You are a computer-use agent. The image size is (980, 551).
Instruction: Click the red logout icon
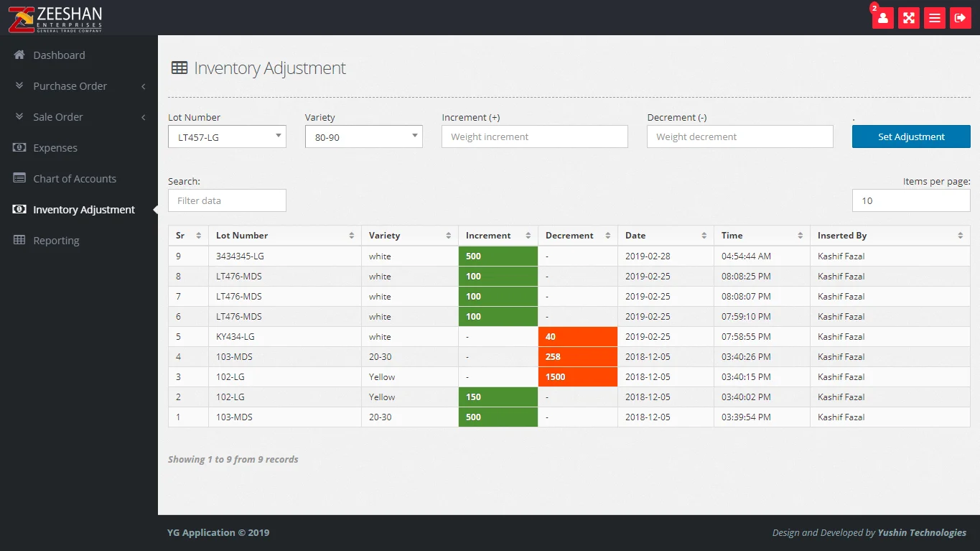click(960, 18)
